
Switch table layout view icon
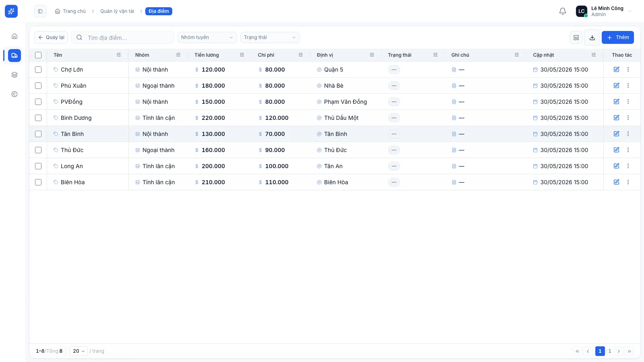coord(576,37)
